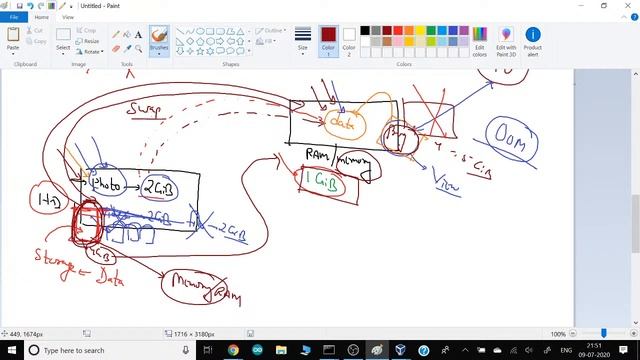Click Redo in the quick access toolbar

point(40,6)
